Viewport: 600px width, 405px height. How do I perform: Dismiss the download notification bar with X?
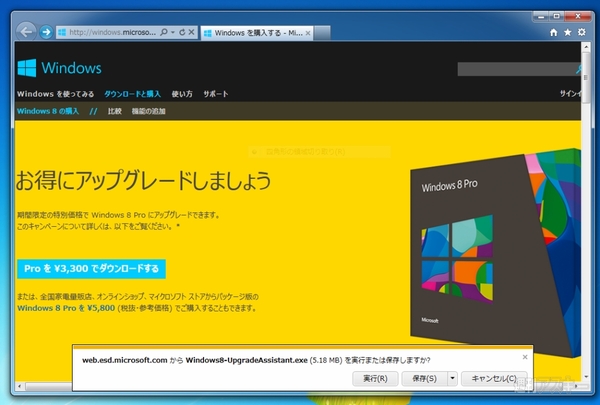pyautogui.click(x=525, y=357)
